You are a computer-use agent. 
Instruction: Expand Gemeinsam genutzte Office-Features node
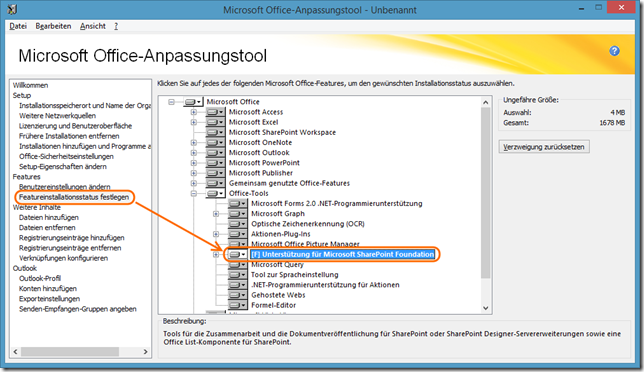tap(193, 183)
